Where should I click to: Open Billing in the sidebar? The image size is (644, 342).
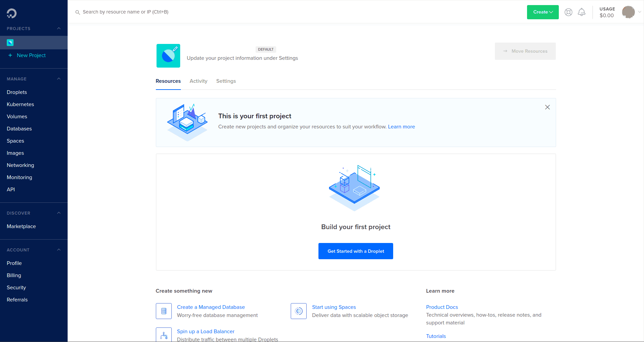pos(14,275)
